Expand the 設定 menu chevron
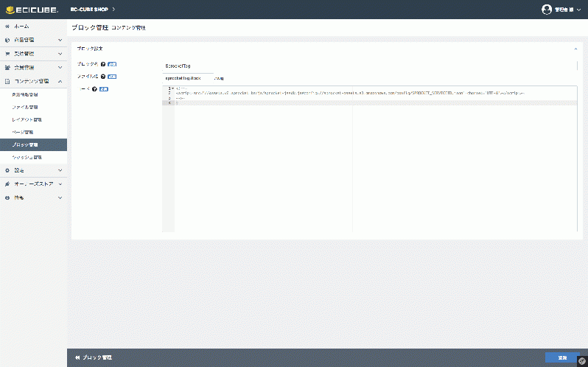 pos(60,170)
